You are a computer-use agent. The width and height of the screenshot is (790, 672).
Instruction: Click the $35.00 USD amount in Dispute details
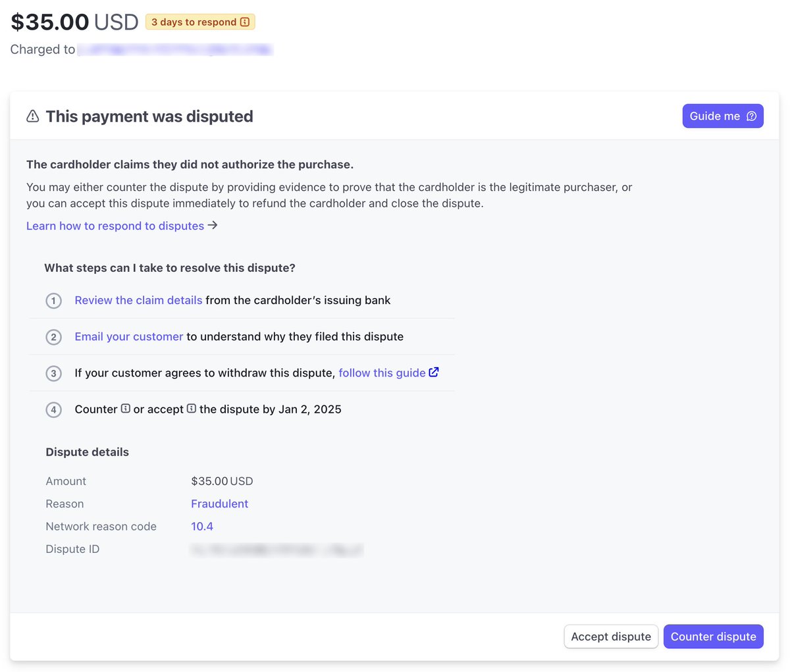point(222,481)
